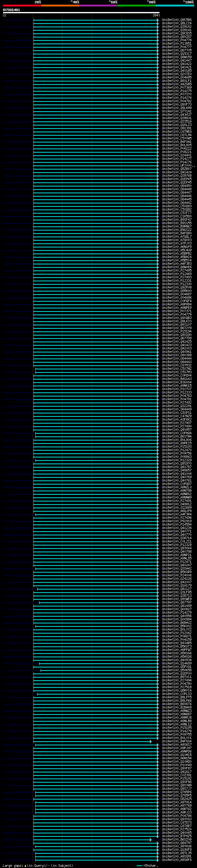Select the UniRef100_P15193 label
197x868 pixels.
pyautogui.click(x=177, y=447)
